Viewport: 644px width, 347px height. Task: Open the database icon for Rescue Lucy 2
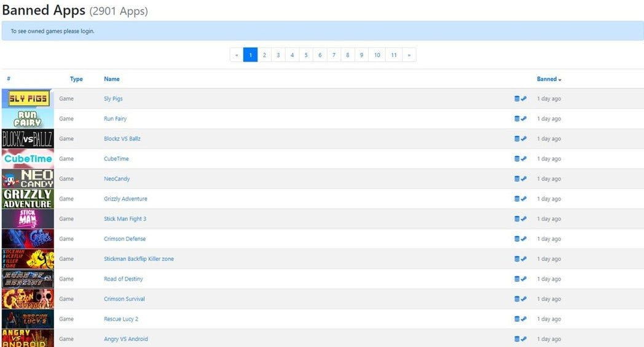click(517, 319)
